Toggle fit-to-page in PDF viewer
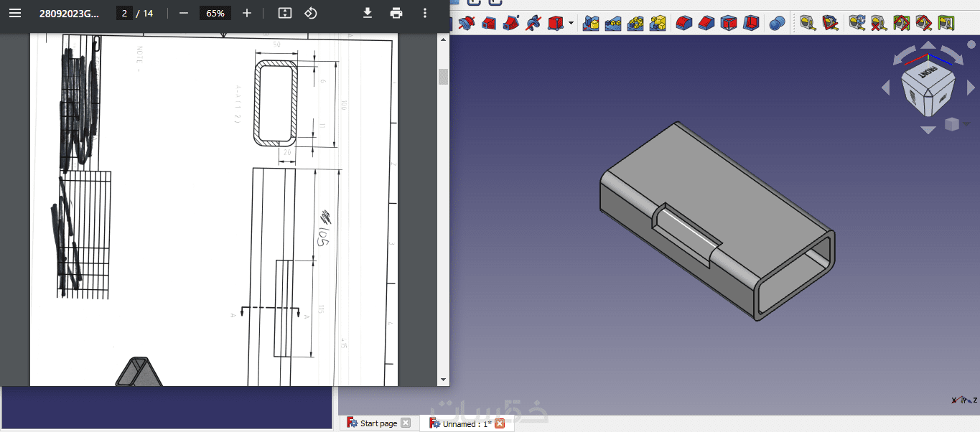The height and width of the screenshot is (432, 980). coord(285,13)
